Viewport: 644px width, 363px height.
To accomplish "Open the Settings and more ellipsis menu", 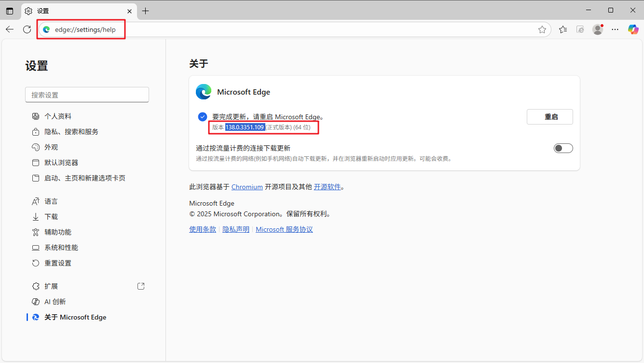I will 615,29.
